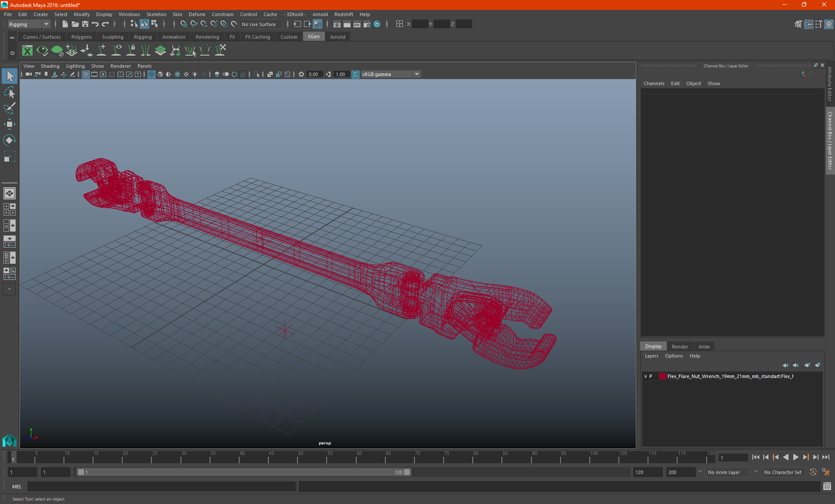Click the create new layer with selected icon

coord(818,365)
